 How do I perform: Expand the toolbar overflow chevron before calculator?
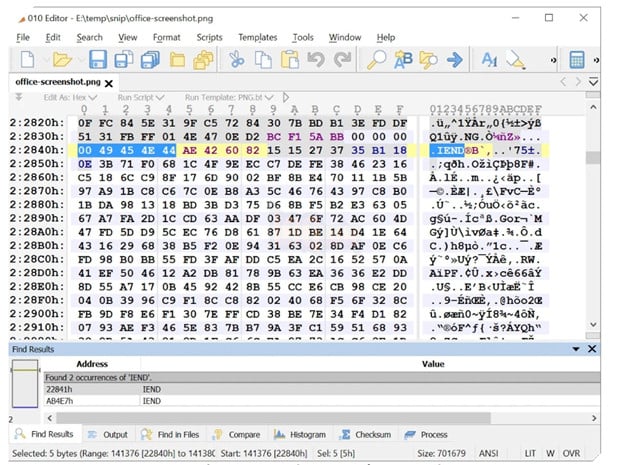553,60
